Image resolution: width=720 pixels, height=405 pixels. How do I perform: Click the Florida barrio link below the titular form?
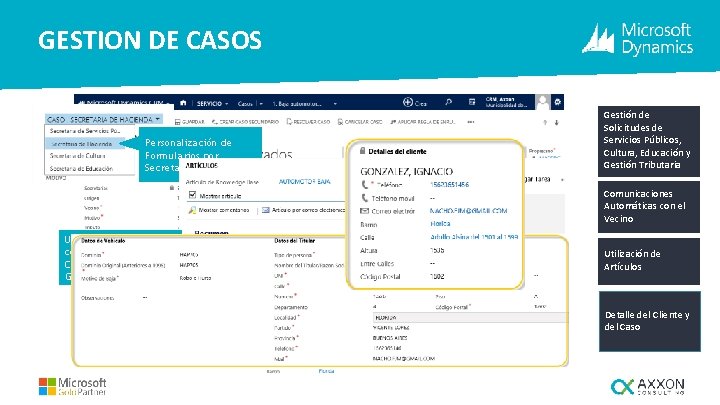pos(326,371)
